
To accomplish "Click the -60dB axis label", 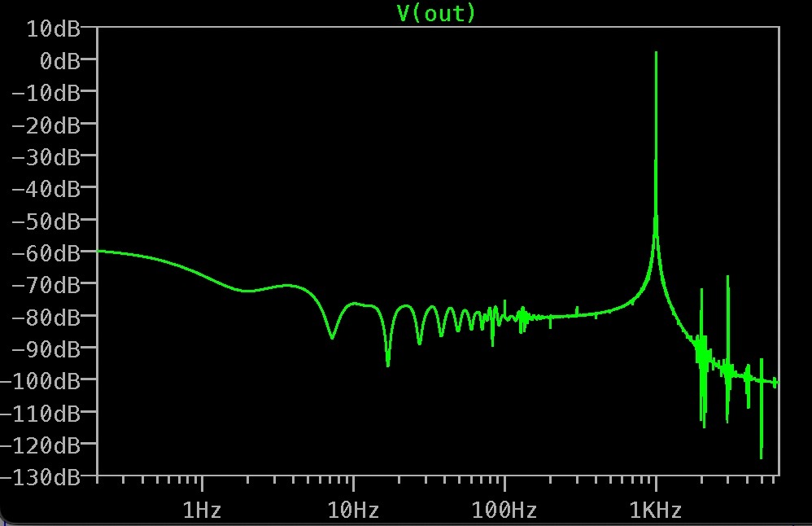I will tap(46, 254).
